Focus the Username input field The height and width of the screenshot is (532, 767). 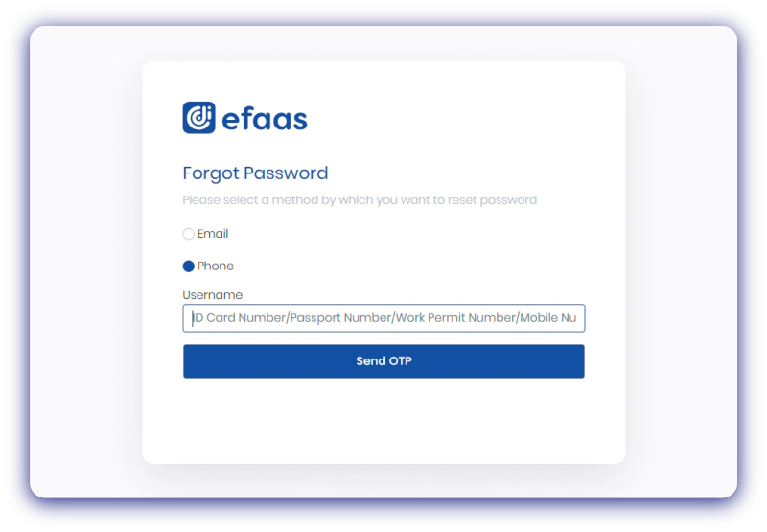click(383, 318)
